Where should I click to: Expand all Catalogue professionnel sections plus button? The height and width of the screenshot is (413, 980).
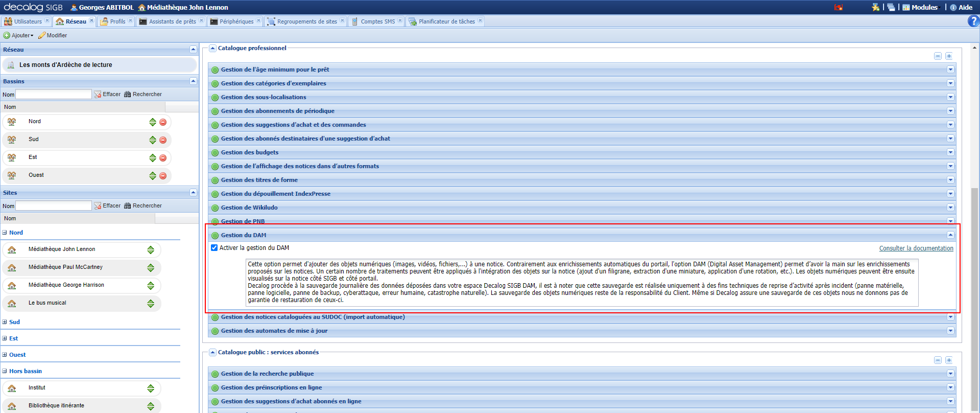(948, 56)
